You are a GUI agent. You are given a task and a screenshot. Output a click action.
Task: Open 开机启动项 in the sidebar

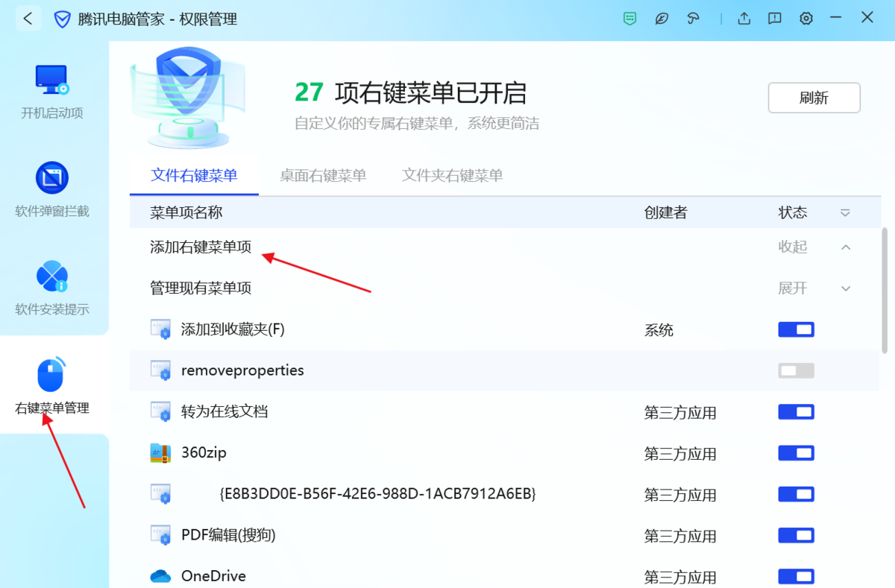[x=52, y=92]
